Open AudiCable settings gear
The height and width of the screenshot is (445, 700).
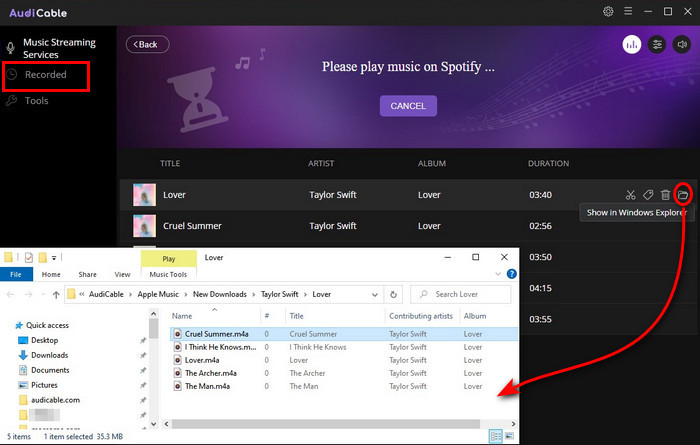click(x=608, y=11)
